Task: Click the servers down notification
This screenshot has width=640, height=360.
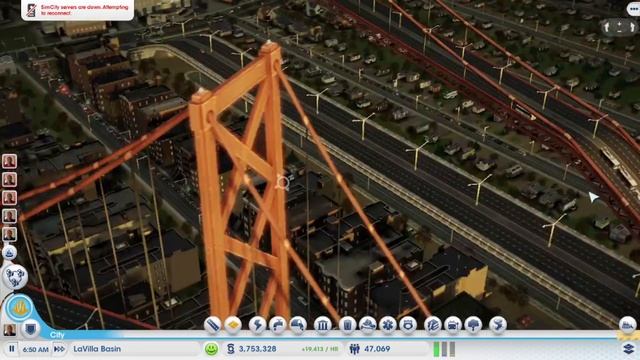Action: click(x=78, y=10)
